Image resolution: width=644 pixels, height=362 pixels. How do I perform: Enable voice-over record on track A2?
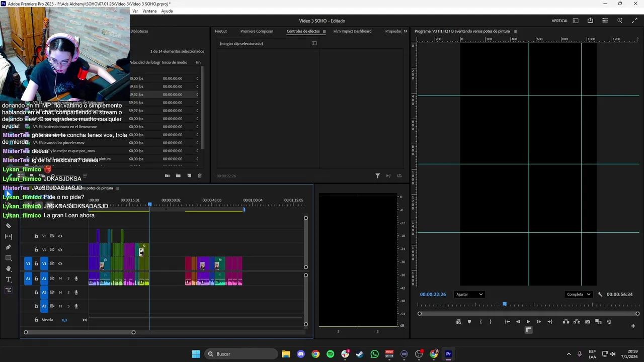tap(76, 292)
